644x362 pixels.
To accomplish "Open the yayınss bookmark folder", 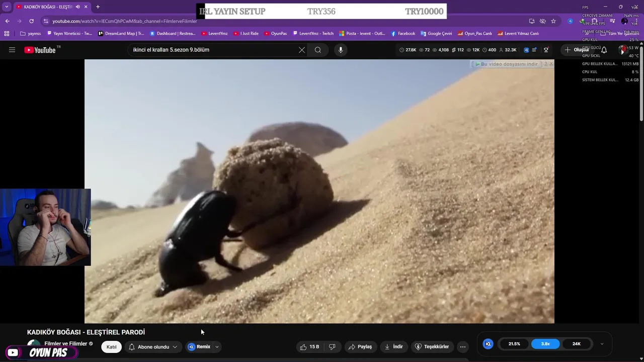I will [x=31, y=34].
